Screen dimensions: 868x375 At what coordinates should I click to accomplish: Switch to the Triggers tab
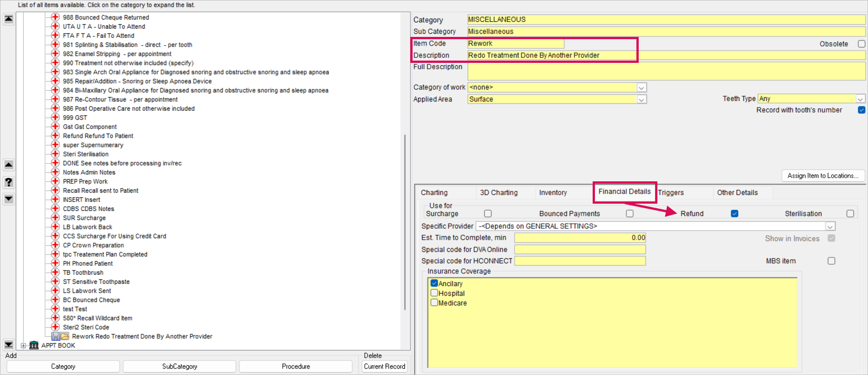(x=671, y=193)
